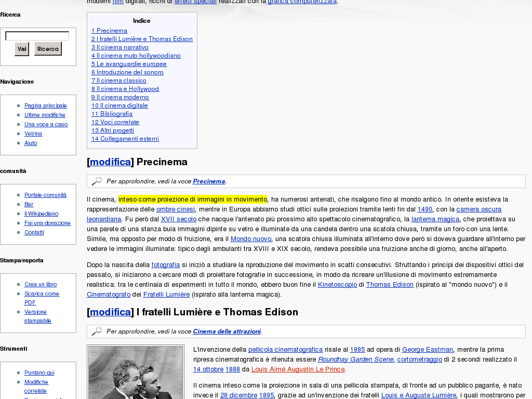Edit the Precinema section via modifica
This screenshot has width=532, height=399.
(x=110, y=162)
